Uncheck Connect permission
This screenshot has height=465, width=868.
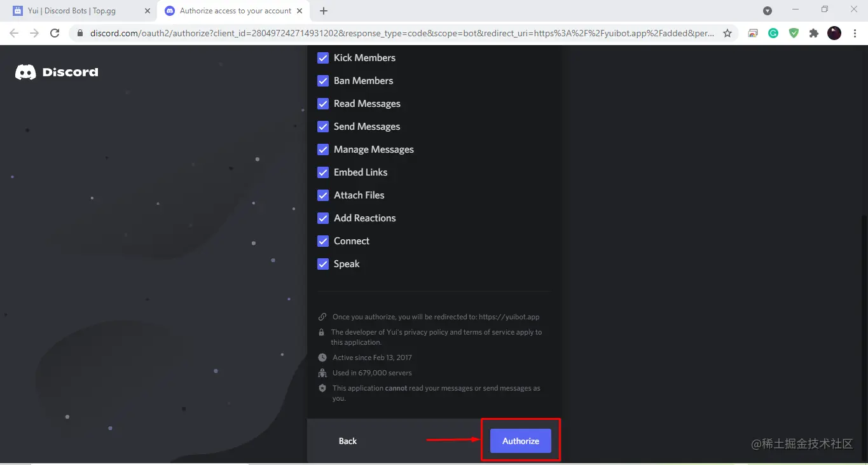click(323, 241)
